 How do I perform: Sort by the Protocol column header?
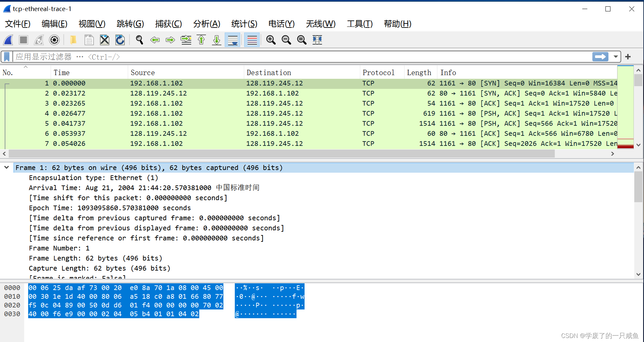click(382, 72)
